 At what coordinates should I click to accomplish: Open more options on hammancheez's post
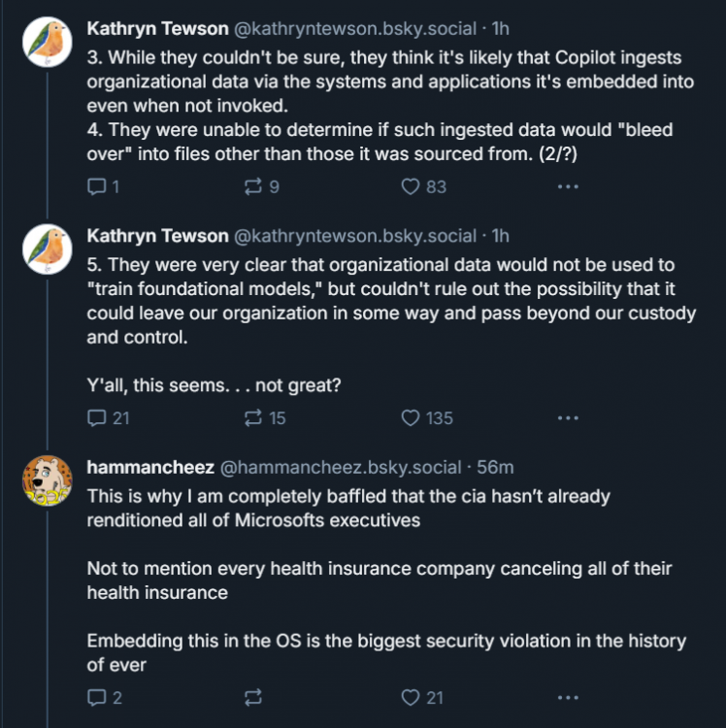click(x=568, y=697)
